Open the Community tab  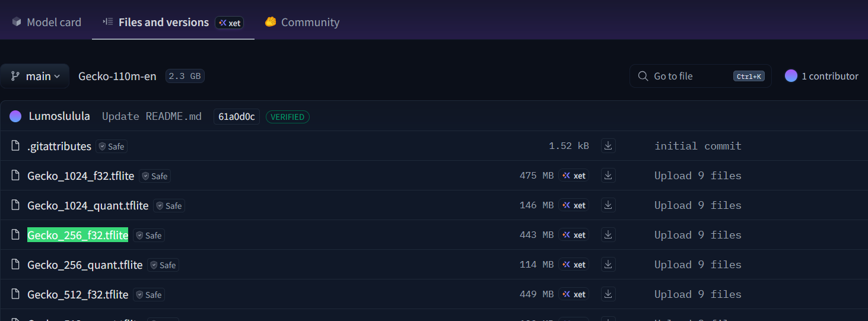[x=302, y=23]
